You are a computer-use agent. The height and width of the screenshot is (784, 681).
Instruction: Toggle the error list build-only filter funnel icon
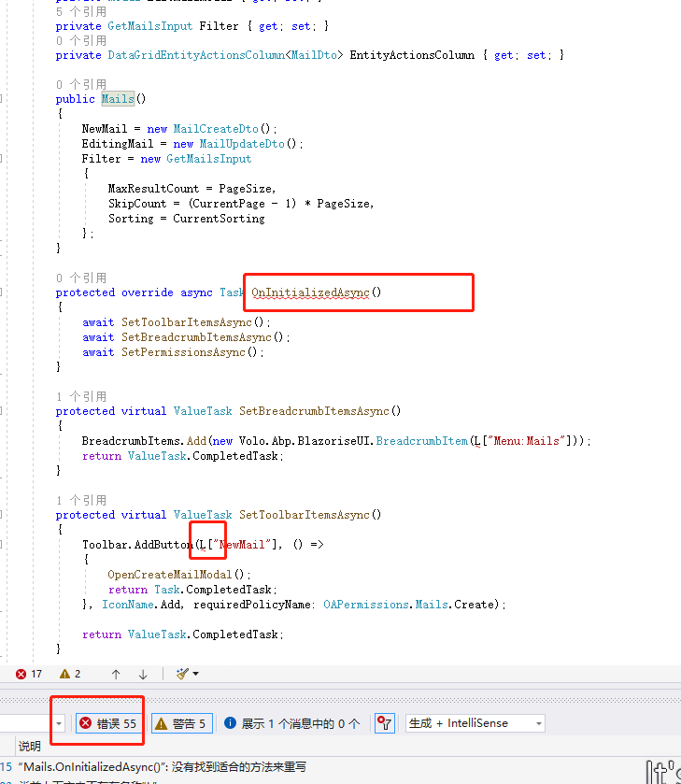(384, 723)
